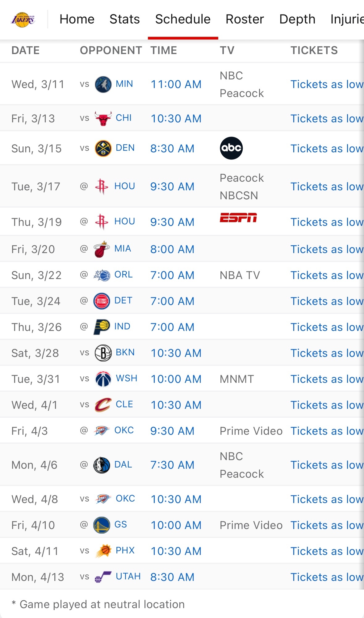Open the Roster tab

point(245,19)
